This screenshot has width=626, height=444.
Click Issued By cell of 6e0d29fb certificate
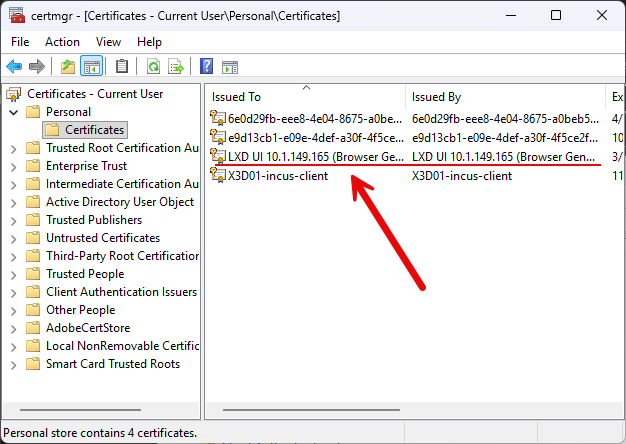click(505, 119)
